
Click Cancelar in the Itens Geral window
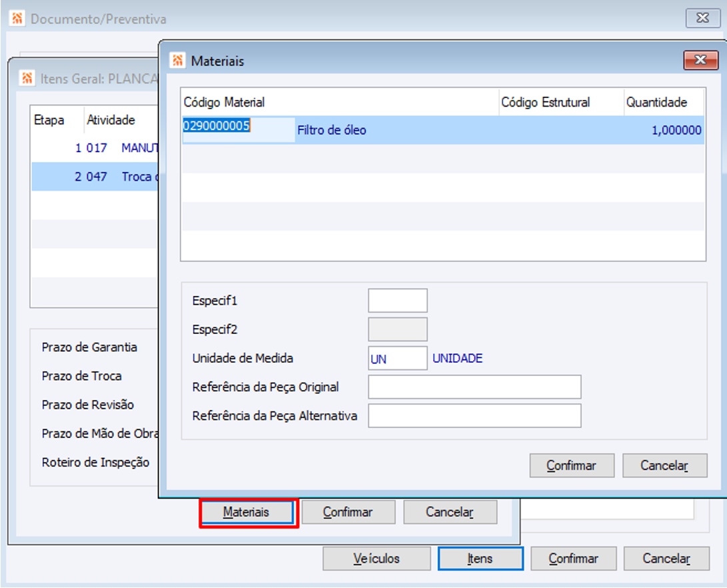450,512
